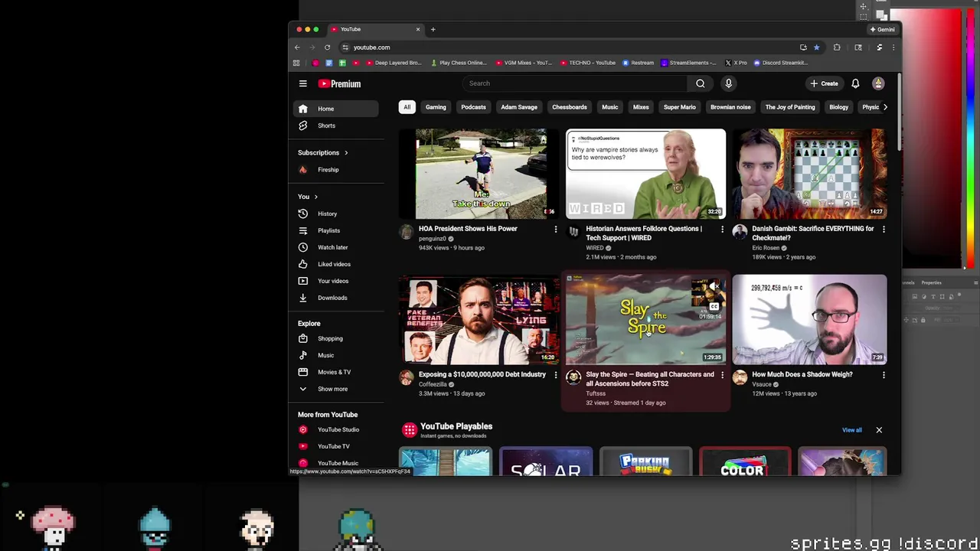
Task: Select the Podcasts filter chip
Action: [x=473, y=107]
